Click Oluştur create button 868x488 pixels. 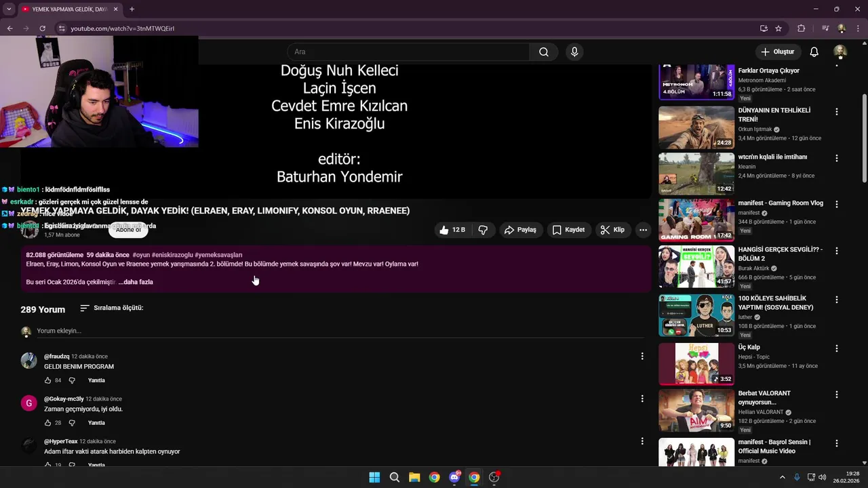[777, 52]
